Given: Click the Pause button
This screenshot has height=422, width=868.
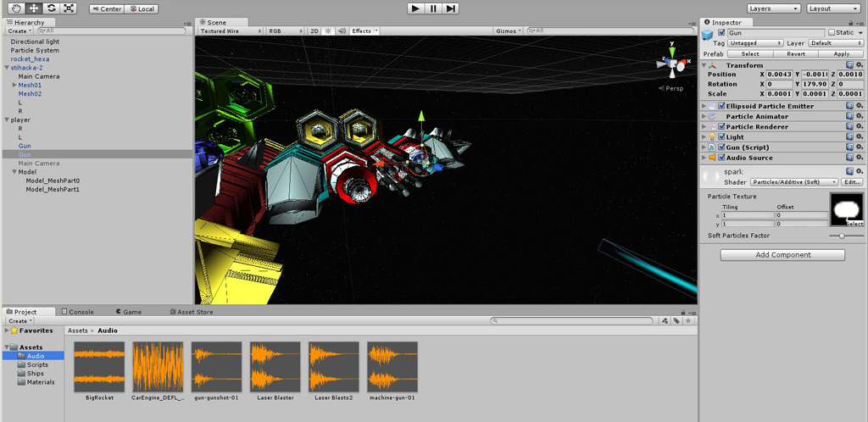Looking at the screenshot, I should 433,8.
